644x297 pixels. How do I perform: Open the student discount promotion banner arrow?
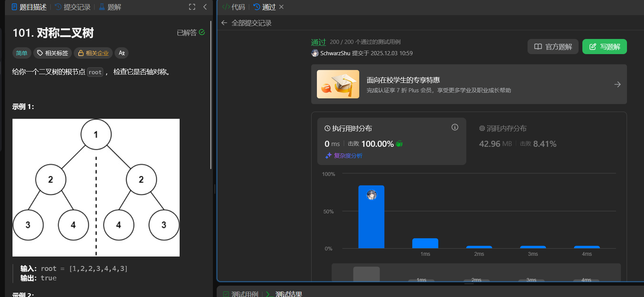click(x=617, y=84)
